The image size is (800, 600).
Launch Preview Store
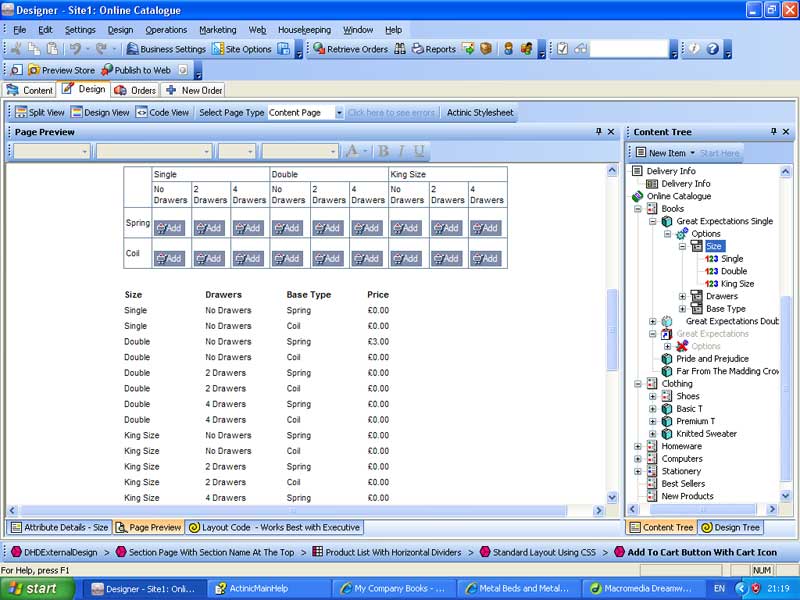tap(61, 70)
